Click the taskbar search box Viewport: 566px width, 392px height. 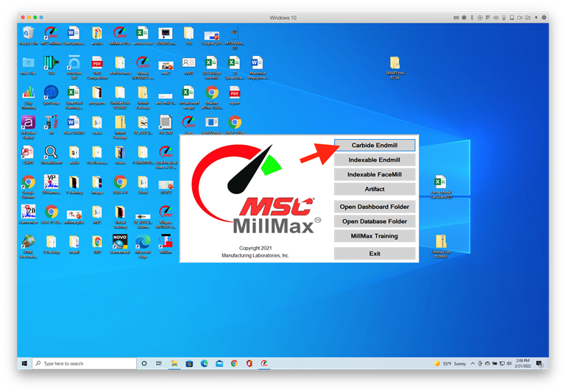point(85,363)
